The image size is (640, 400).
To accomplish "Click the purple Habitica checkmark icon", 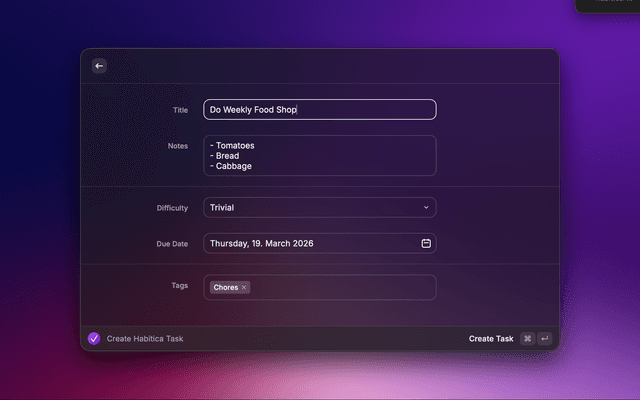I will (x=94, y=339).
